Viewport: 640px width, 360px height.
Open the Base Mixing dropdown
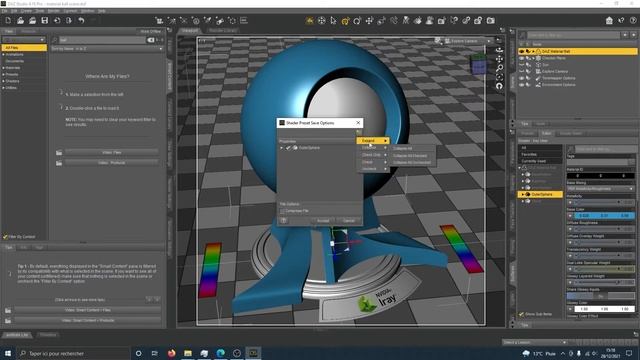(x=600, y=189)
